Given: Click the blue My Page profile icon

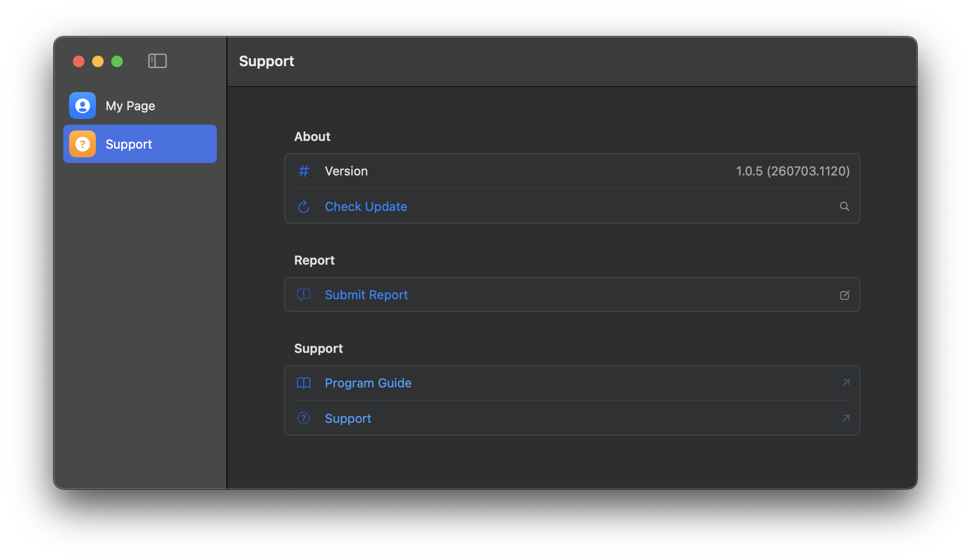Looking at the screenshot, I should [x=83, y=105].
